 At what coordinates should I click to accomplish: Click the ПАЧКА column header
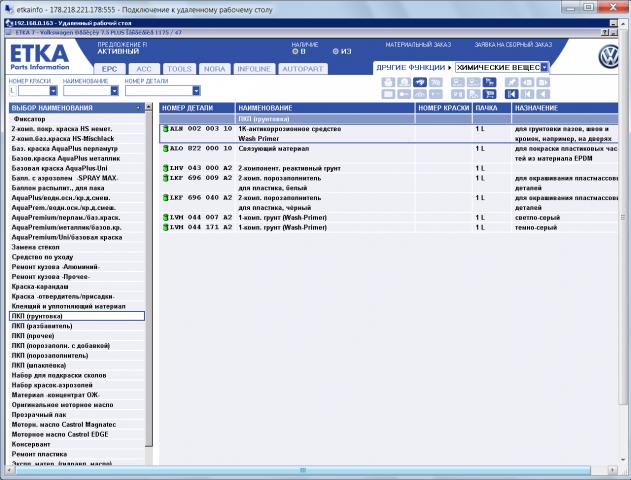492,108
